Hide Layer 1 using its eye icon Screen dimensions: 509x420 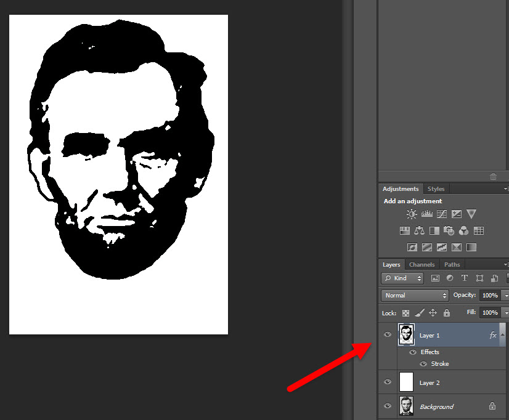(388, 335)
